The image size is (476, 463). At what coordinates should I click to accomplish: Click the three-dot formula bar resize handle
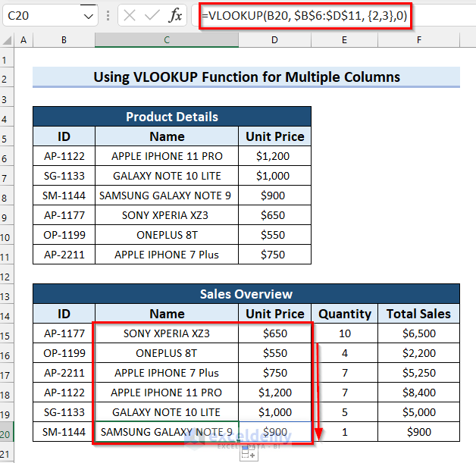[108, 15]
